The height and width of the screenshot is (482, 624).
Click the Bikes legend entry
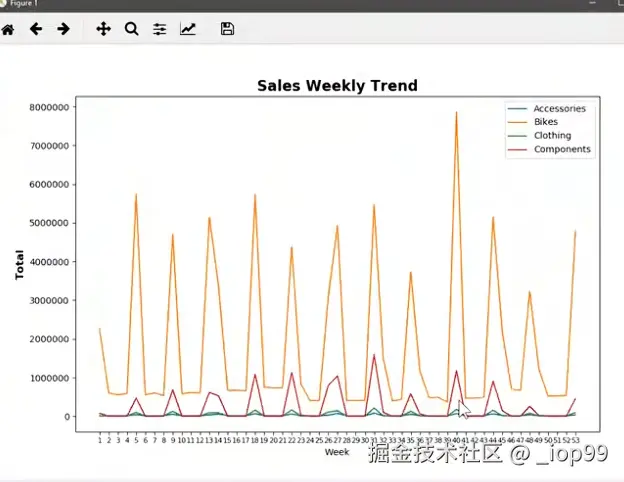click(x=546, y=122)
